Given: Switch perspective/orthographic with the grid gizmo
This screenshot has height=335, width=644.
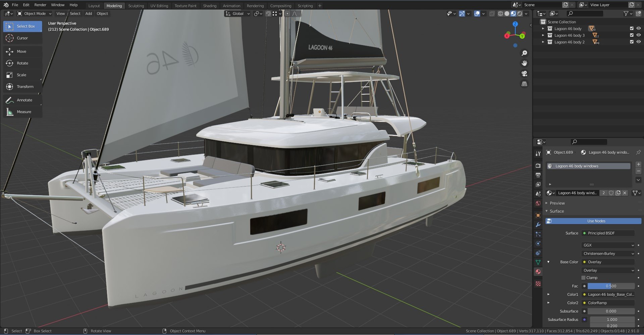Looking at the screenshot, I should coord(524,84).
